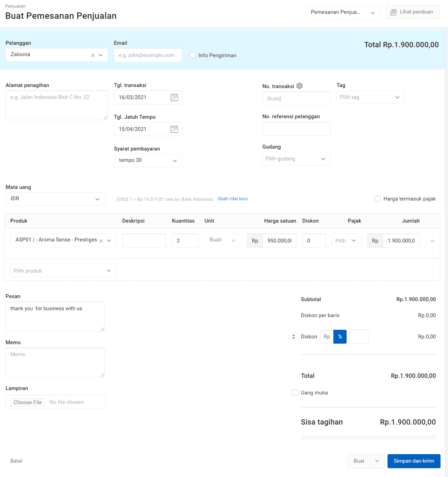Click Choose File under Lampiran
The image size is (448, 477).
click(28, 402)
